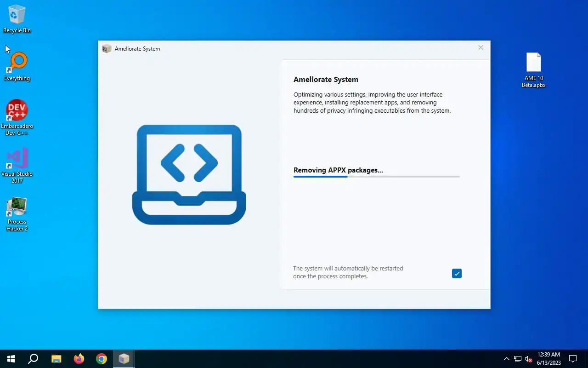
Task: Click the 'Optimizing various settings' description text
Action: tap(372, 103)
